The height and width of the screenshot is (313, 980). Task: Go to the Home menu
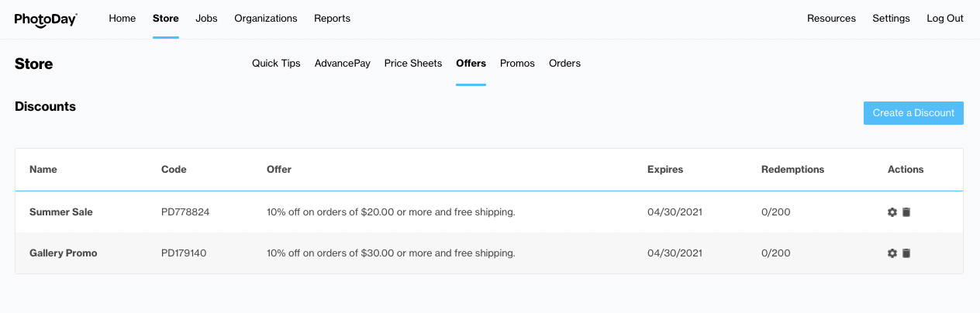click(122, 19)
